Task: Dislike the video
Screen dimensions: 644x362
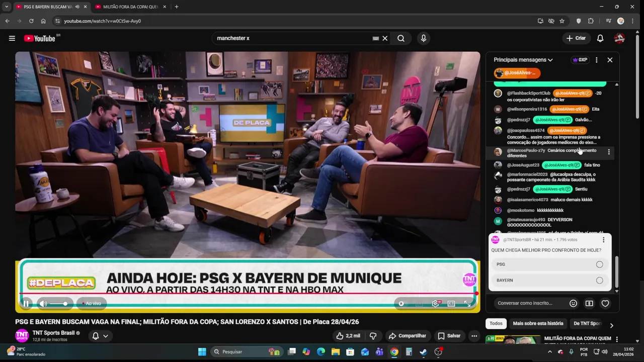Action: pos(373,336)
